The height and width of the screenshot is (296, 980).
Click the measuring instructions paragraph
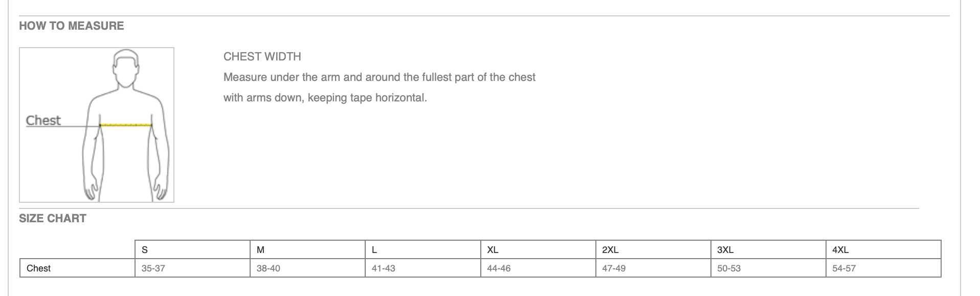(x=380, y=88)
